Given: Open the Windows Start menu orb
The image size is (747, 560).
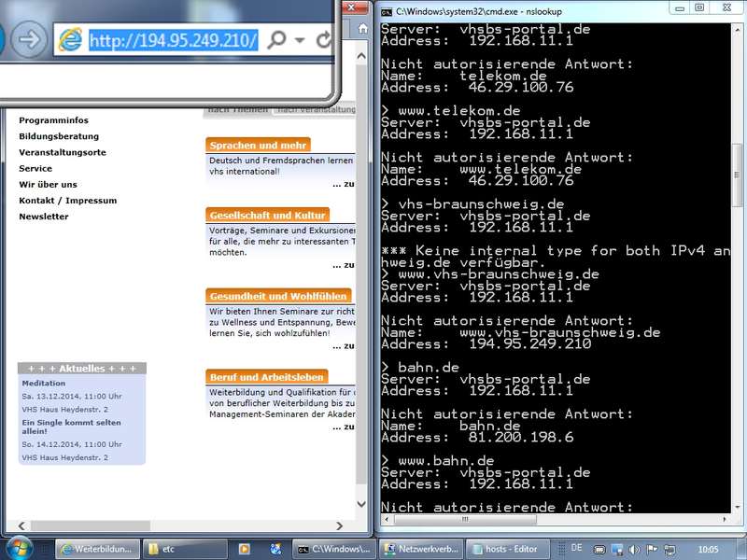Looking at the screenshot, I should (19, 548).
